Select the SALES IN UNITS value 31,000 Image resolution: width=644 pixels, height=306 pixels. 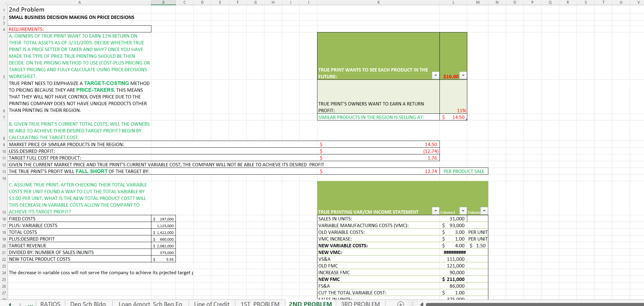[x=453, y=219]
